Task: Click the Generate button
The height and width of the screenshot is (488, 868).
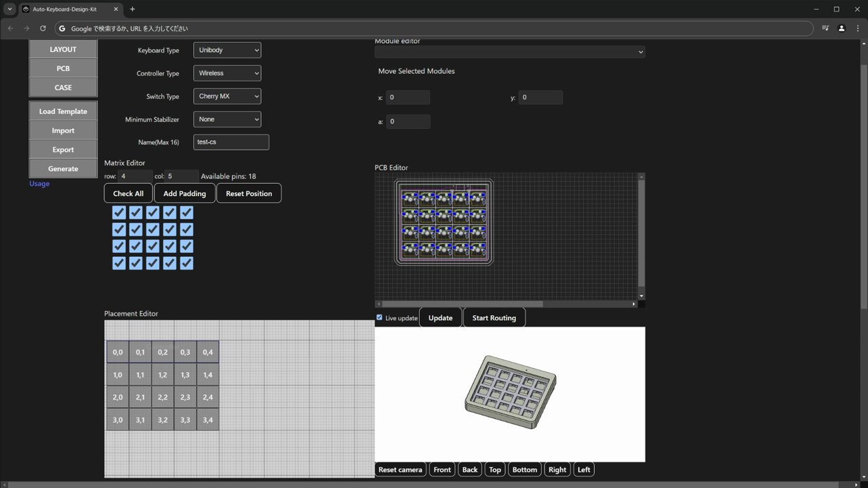Action: coord(63,168)
